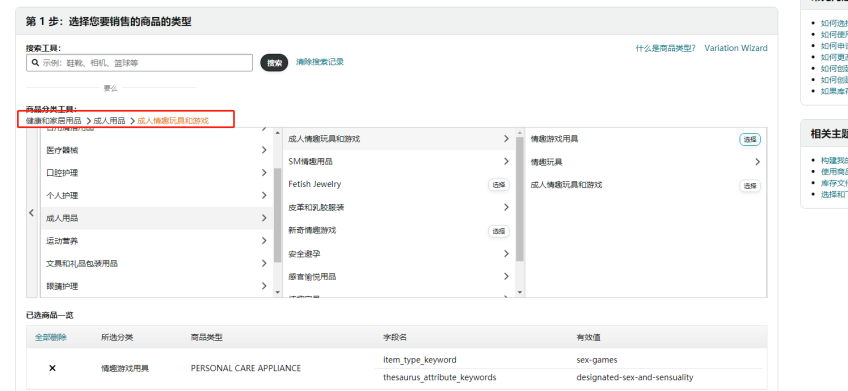Click the 已选商品一览 section heading
848x391 pixels.
pyautogui.click(x=50, y=315)
